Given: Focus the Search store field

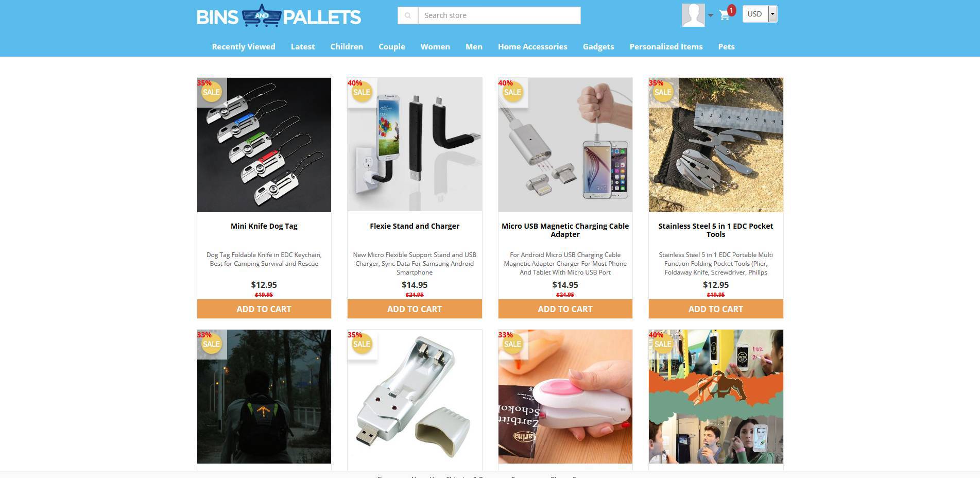Looking at the screenshot, I should click(x=499, y=15).
